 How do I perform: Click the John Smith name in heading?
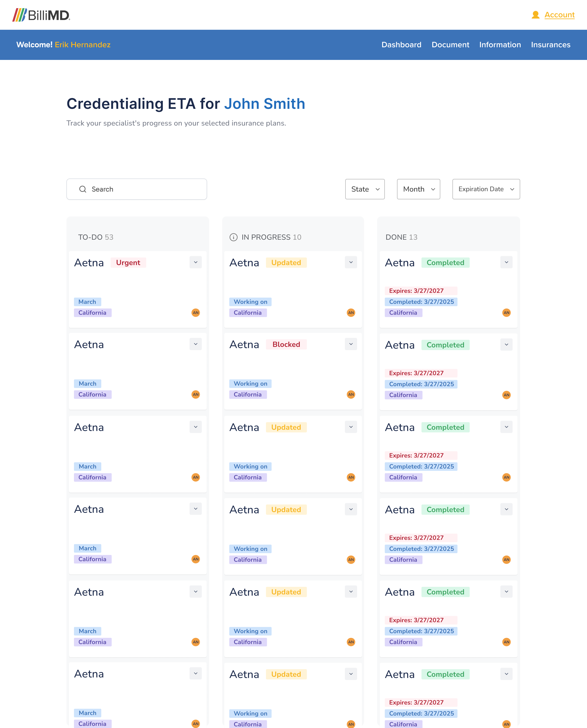point(264,104)
